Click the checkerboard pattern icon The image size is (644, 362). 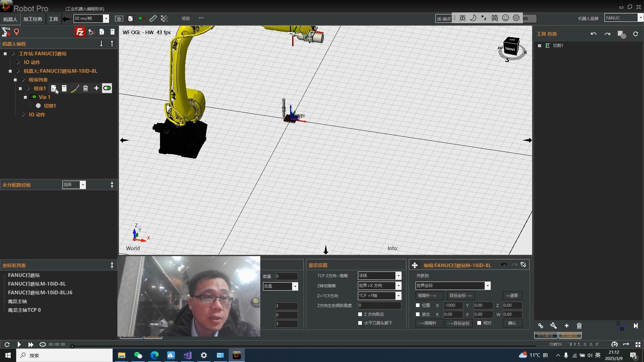click(x=164, y=18)
